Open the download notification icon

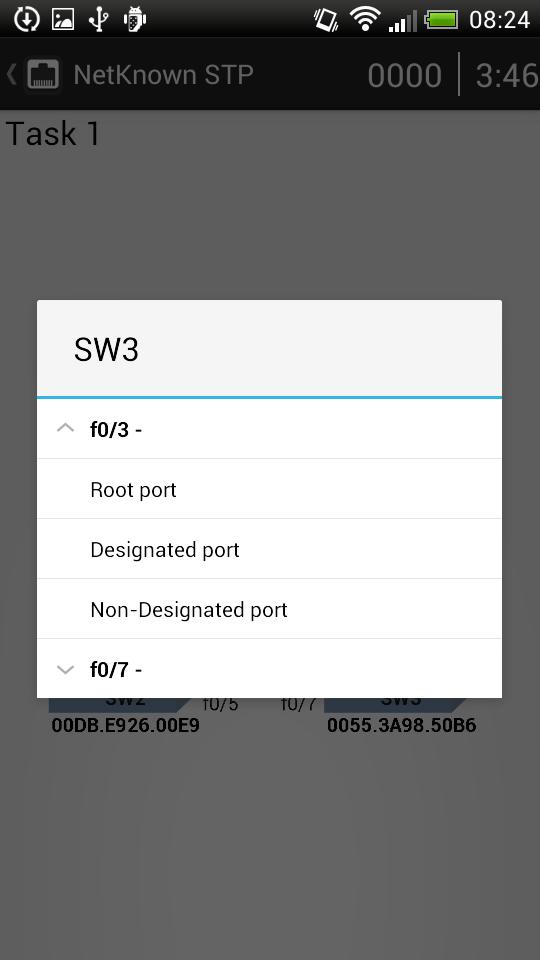click(x=26, y=20)
